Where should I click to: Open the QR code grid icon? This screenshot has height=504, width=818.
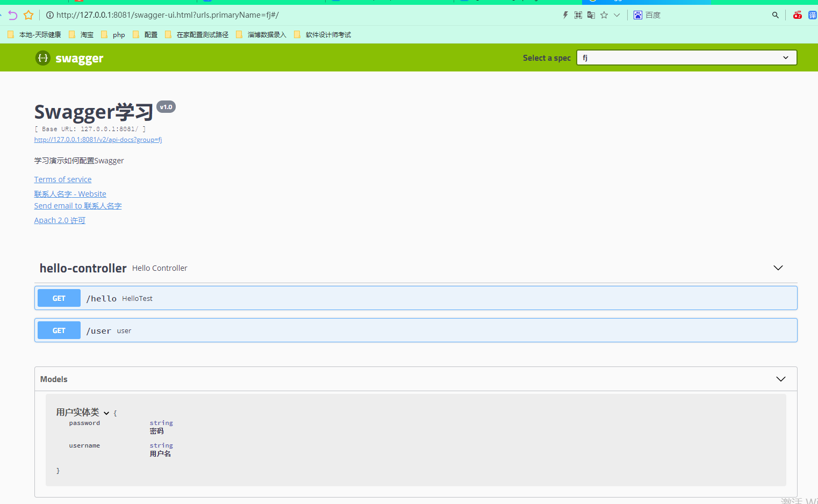(x=578, y=15)
